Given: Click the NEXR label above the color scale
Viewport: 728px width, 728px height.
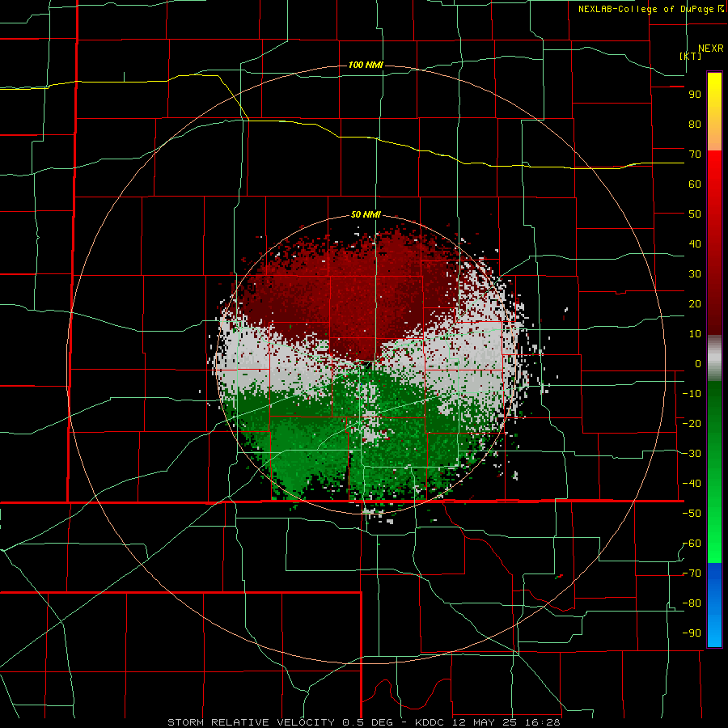Looking at the screenshot, I should click(x=711, y=49).
